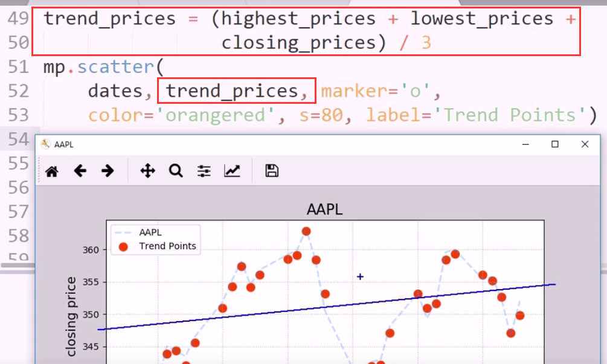Image resolution: width=607 pixels, height=364 pixels.
Task: Click 'closing_prices' on line 50
Action: pyautogui.click(x=298, y=42)
